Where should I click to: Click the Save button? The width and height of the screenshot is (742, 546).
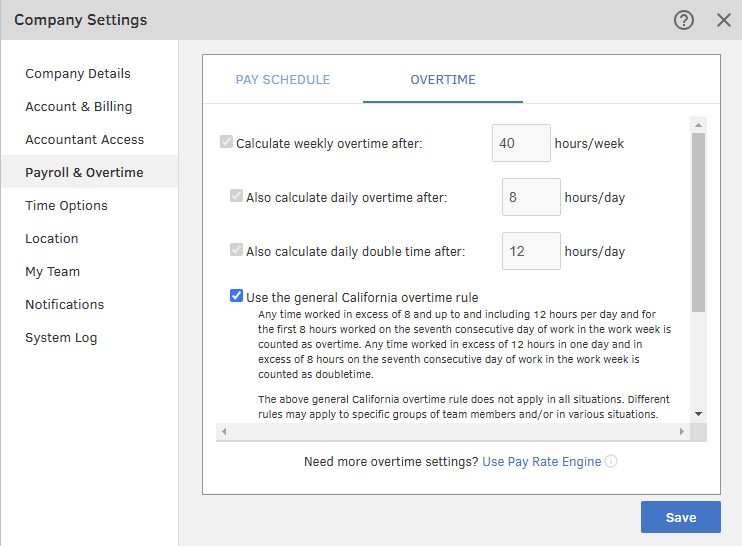pyautogui.click(x=681, y=517)
